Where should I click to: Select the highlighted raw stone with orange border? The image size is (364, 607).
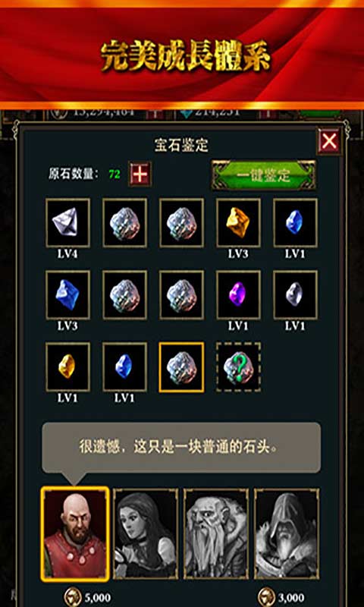pos(181,366)
